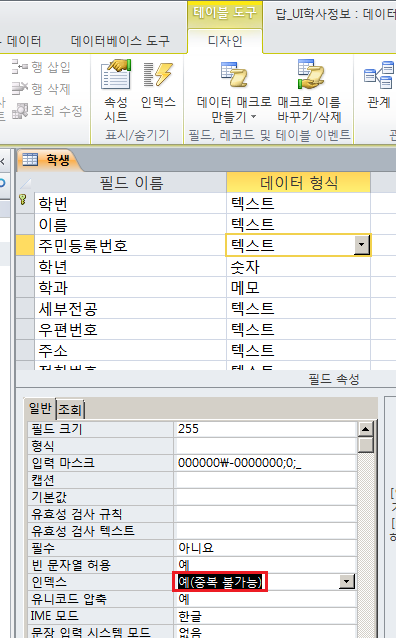Click the 기본값 property field

(265, 497)
